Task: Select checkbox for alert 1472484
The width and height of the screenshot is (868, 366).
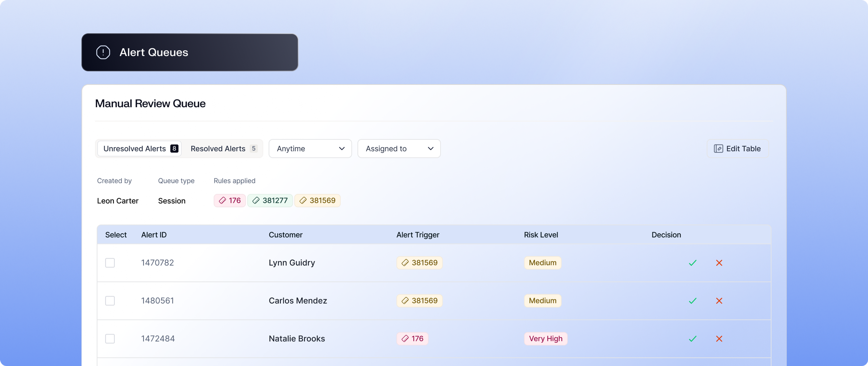Action: tap(110, 339)
